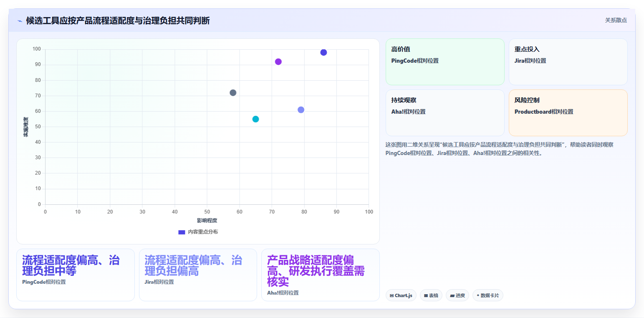This screenshot has width=644, height=318.
Task: Click the lightning icon beside the title
Action: [x=20, y=20]
